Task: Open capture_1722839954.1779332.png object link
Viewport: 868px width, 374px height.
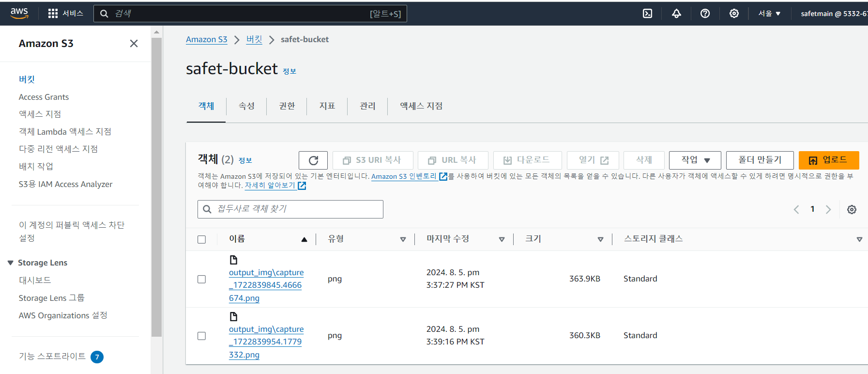Action: (266, 342)
